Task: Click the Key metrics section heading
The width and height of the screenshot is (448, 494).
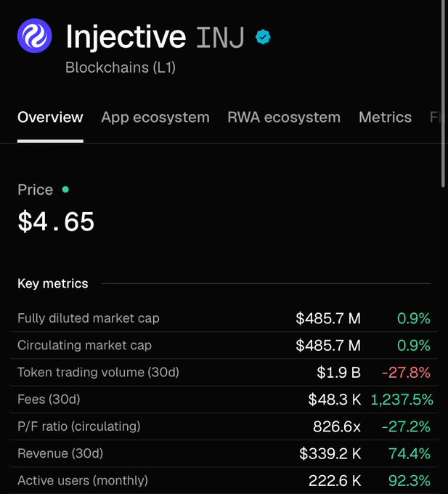Action: (x=53, y=283)
